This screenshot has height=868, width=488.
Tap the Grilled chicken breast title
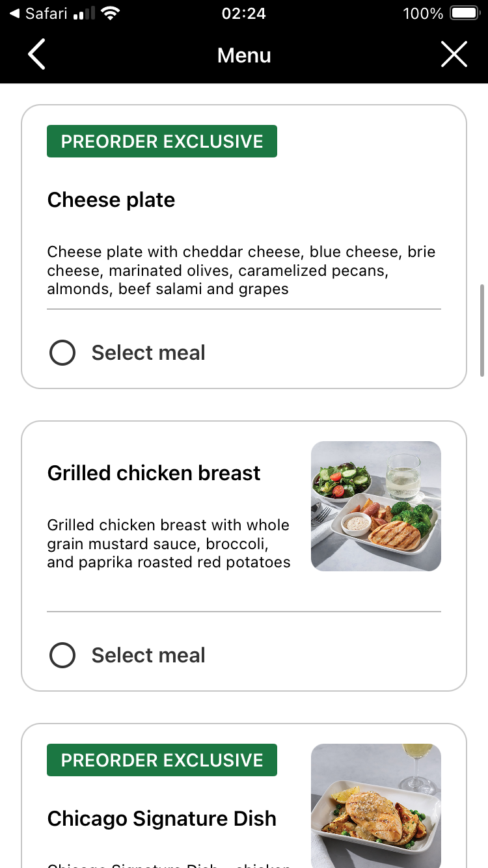[x=154, y=473]
